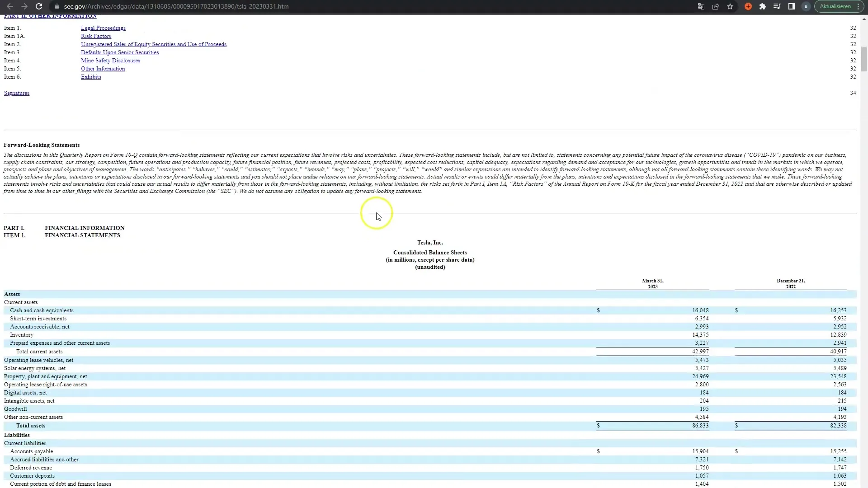Click the 'Deferred revenue' row label
Viewport: 868px width, 488px height.
(x=31, y=468)
